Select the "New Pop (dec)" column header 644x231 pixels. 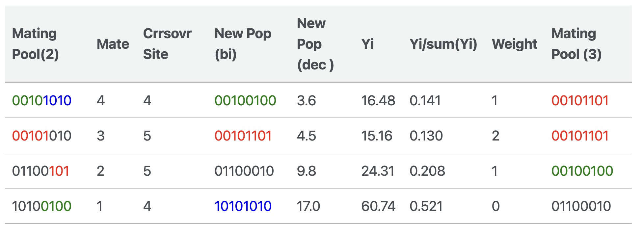[x=315, y=44]
